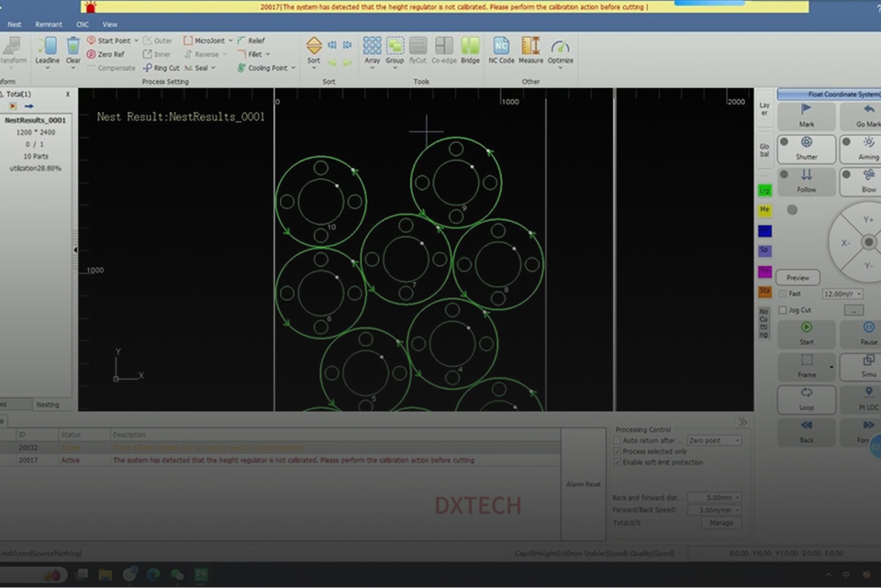
Task: Select the blue layer swatch
Action: 764,231
